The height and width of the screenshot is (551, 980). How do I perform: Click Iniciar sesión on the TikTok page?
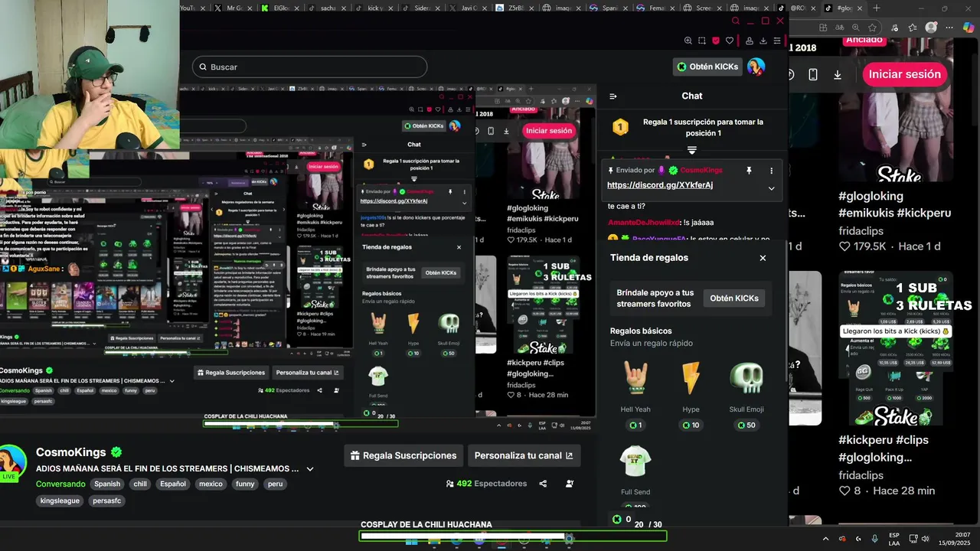click(x=904, y=74)
